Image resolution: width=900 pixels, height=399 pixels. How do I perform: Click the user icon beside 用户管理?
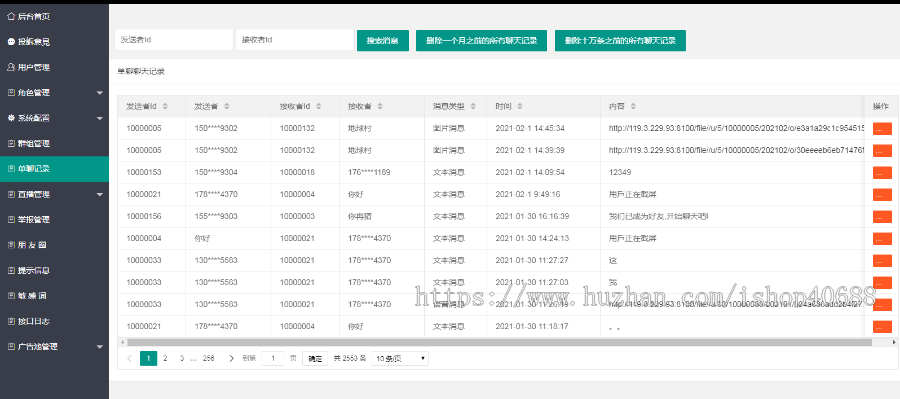pyautogui.click(x=11, y=67)
